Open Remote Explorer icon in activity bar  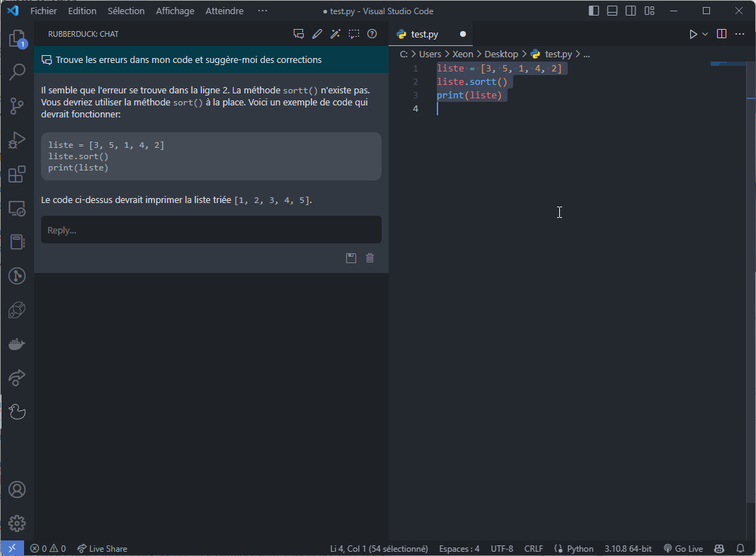coord(18,208)
